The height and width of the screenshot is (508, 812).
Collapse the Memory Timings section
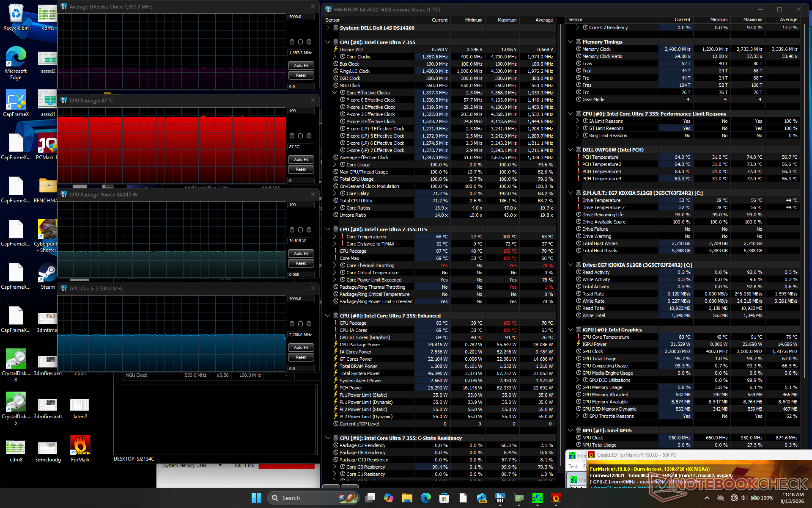(x=571, y=42)
